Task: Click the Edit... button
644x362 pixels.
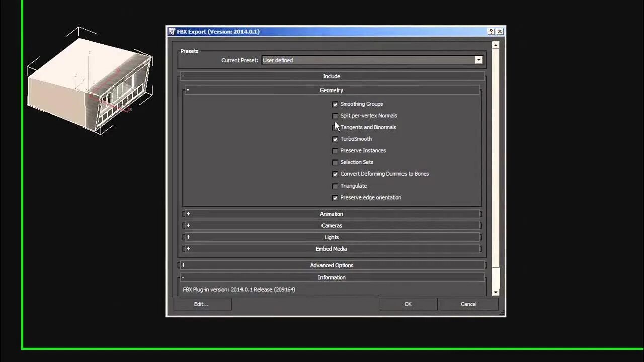Action: pyautogui.click(x=202, y=304)
